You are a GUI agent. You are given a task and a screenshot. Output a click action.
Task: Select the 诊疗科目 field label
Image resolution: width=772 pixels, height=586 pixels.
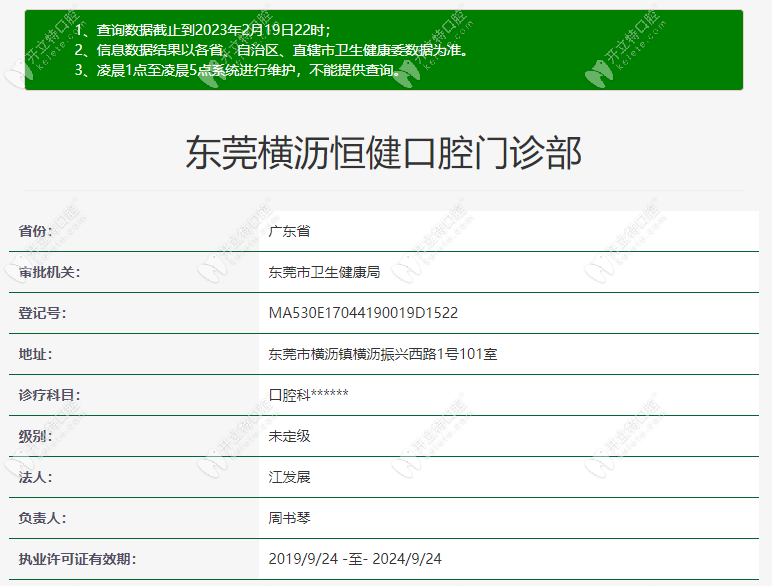(x=50, y=395)
